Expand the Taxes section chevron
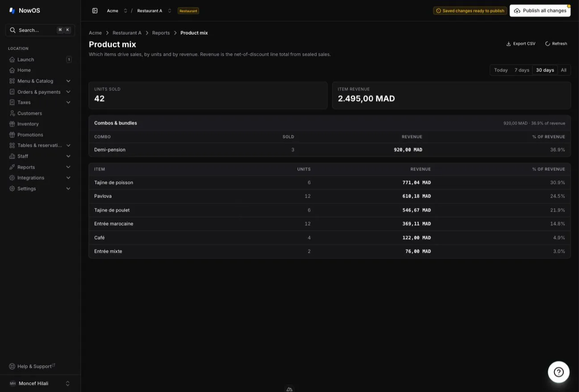579x392 pixels. click(68, 102)
